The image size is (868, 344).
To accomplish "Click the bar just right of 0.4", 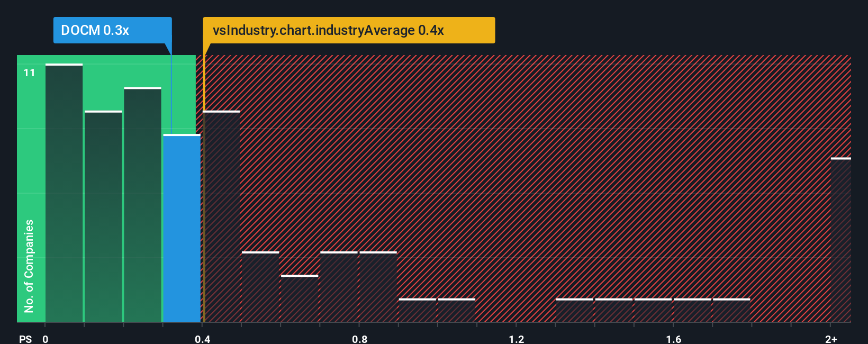I will (x=221, y=217).
